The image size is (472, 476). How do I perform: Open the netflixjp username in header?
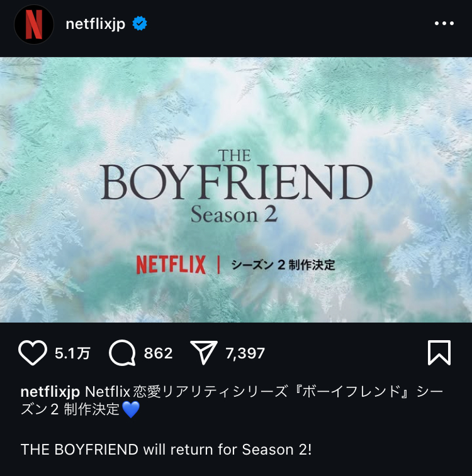[x=96, y=25]
